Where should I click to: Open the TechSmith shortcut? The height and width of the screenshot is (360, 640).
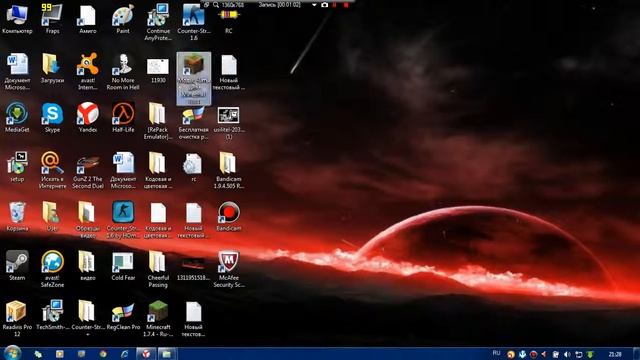(x=52, y=315)
